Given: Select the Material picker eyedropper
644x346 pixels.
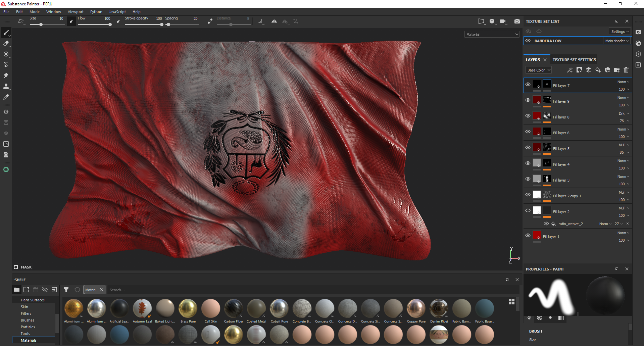Looking at the screenshot, I should [6, 97].
